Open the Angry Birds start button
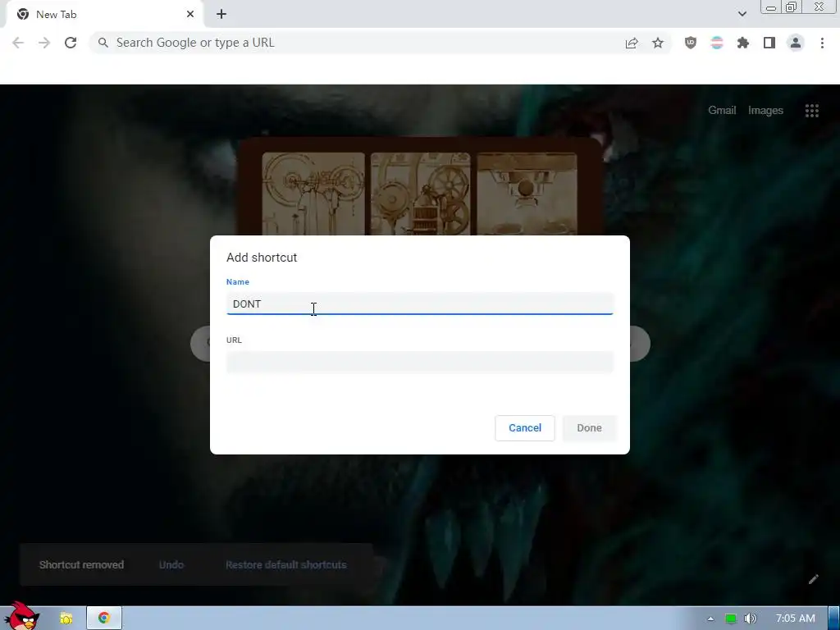 21,617
